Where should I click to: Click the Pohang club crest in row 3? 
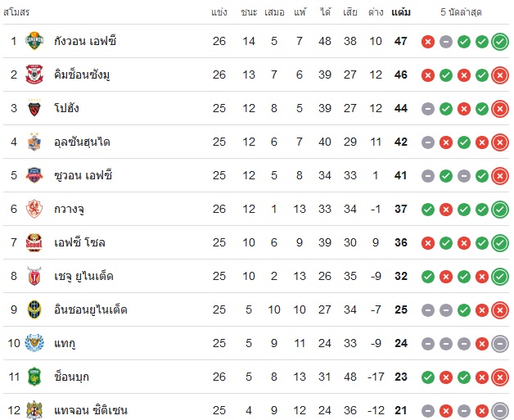pyautogui.click(x=34, y=108)
